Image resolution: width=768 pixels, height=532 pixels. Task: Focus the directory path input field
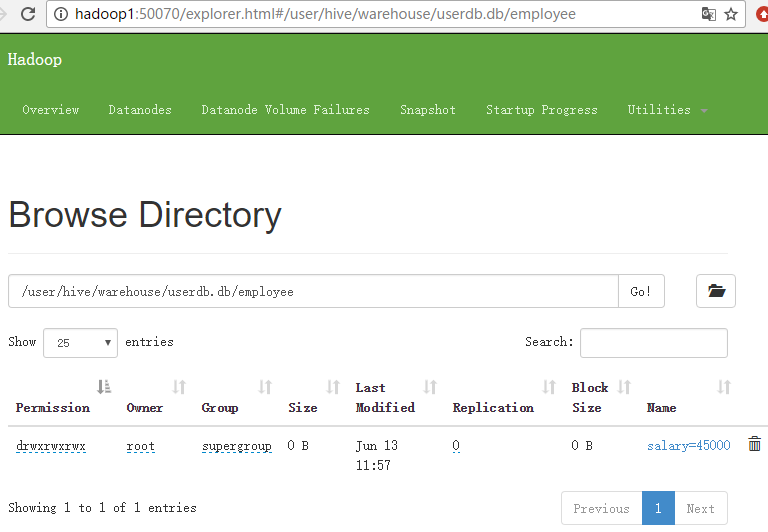point(313,291)
